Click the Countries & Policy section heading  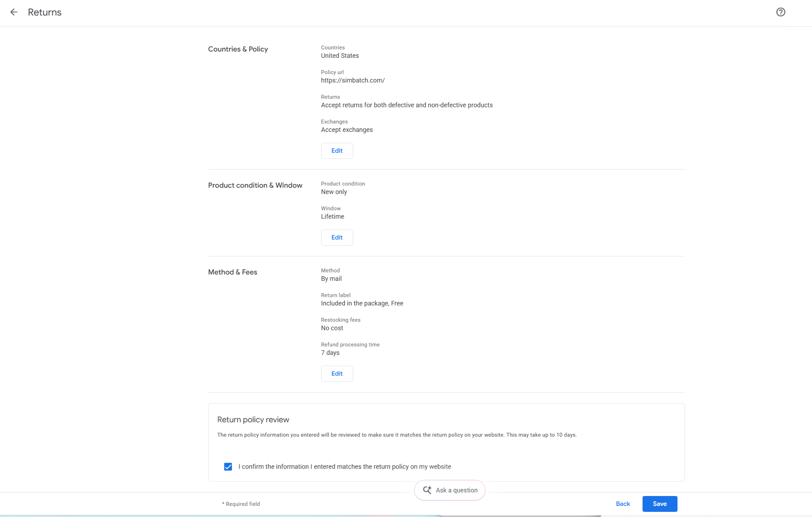238,49
